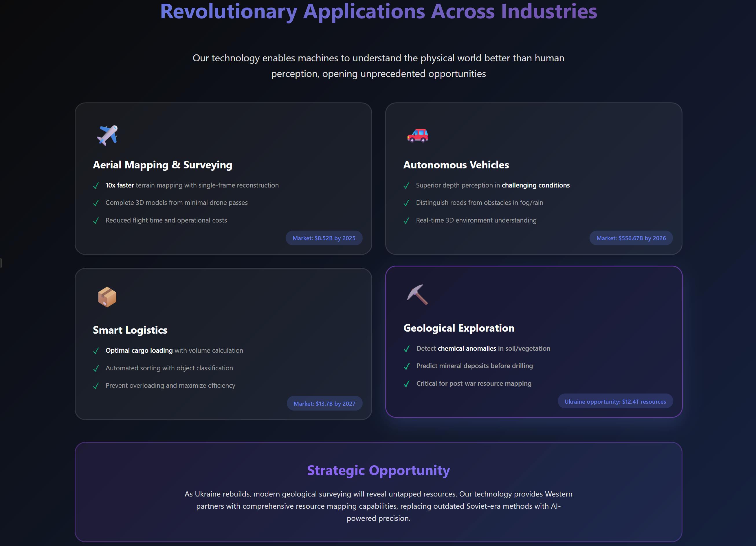Click 'Revolutionary Applications Across Industries' page title

[378, 11]
